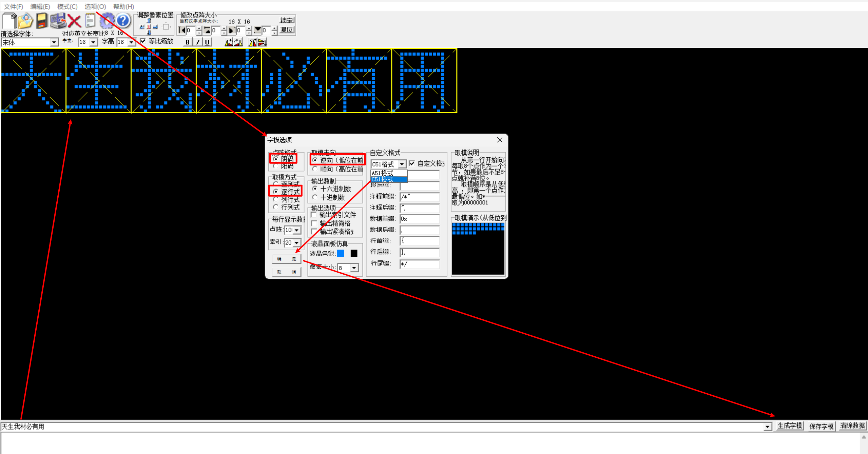Image resolution: width=868 pixels, height=454 pixels.
Task: Click the notepad text icon in toolbar
Action: [x=90, y=21]
